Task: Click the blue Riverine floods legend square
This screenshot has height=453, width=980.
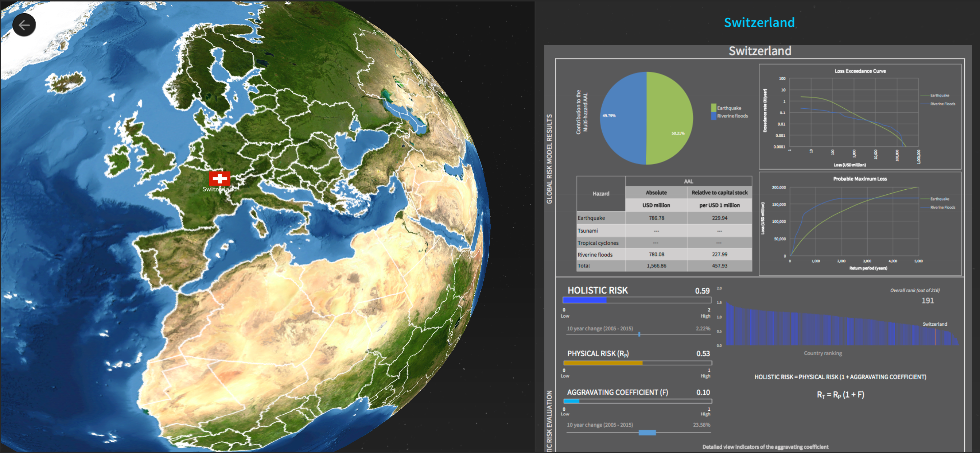Action: [713, 116]
